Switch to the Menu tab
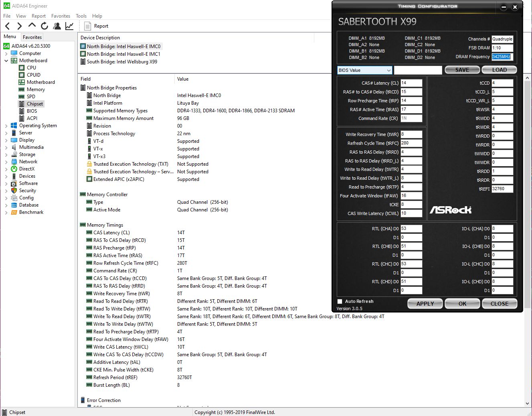Screen dimensions: 532x416 10,37
